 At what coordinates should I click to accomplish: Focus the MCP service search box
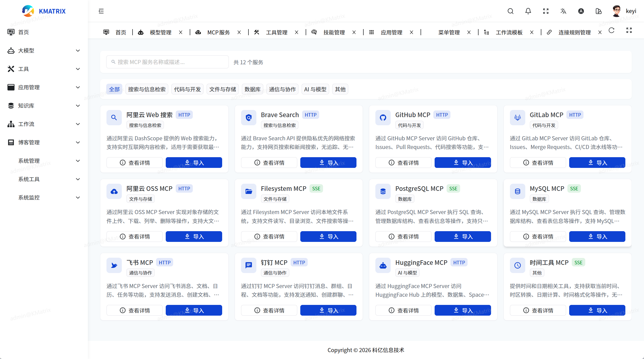pos(167,62)
